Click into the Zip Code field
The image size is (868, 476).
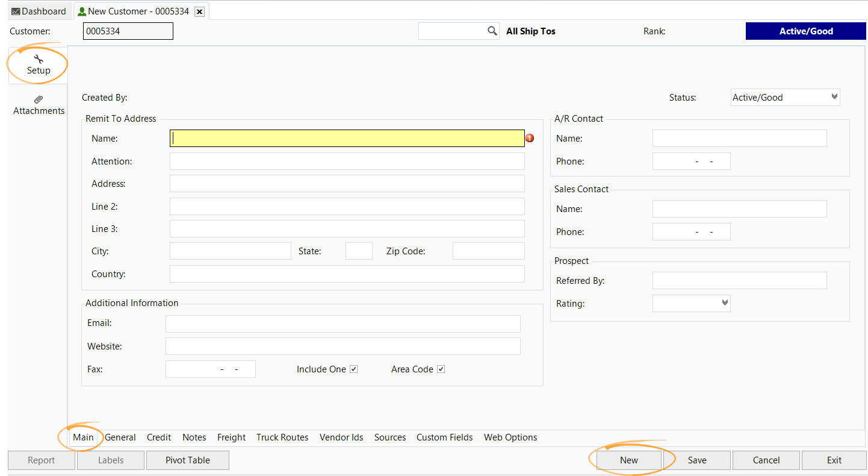tap(488, 251)
